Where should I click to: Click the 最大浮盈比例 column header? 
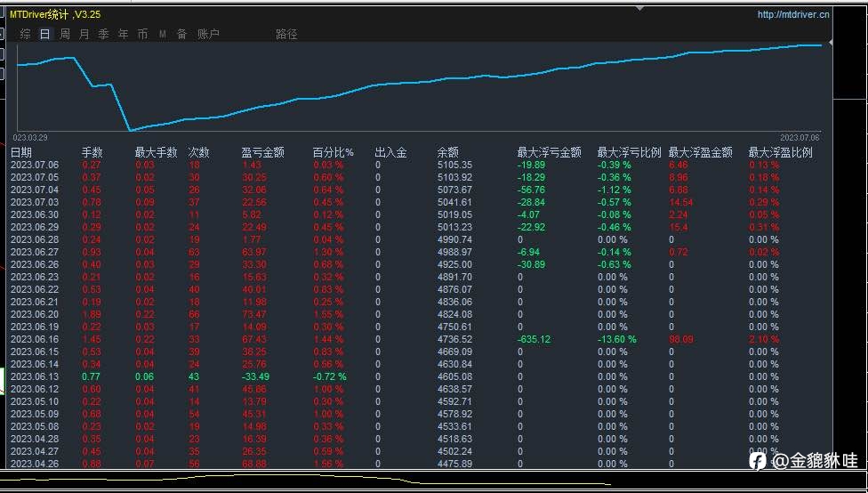[x=781, y=152]
